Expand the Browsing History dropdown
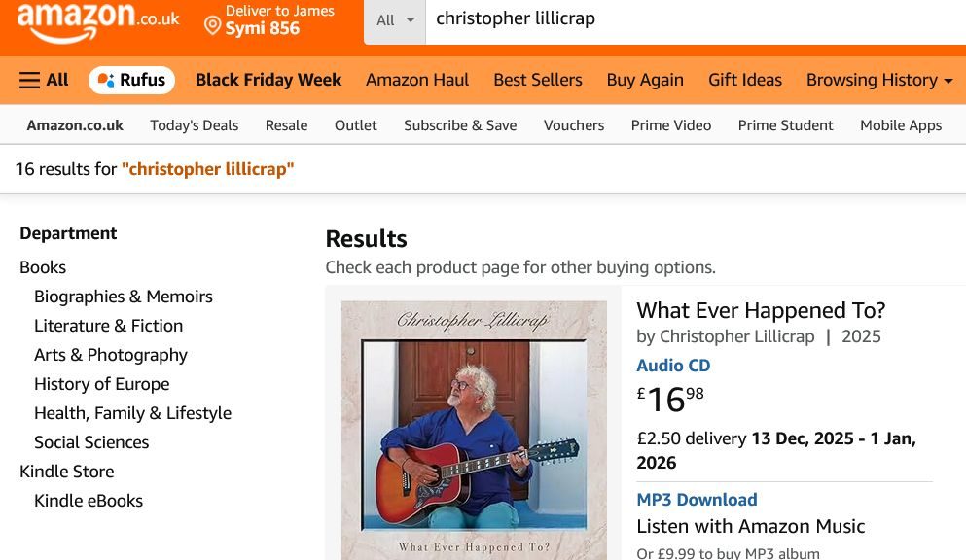Image resolution: width=966 pixels, height=560 pixels. pyautogui.click(x=879, y=80)
